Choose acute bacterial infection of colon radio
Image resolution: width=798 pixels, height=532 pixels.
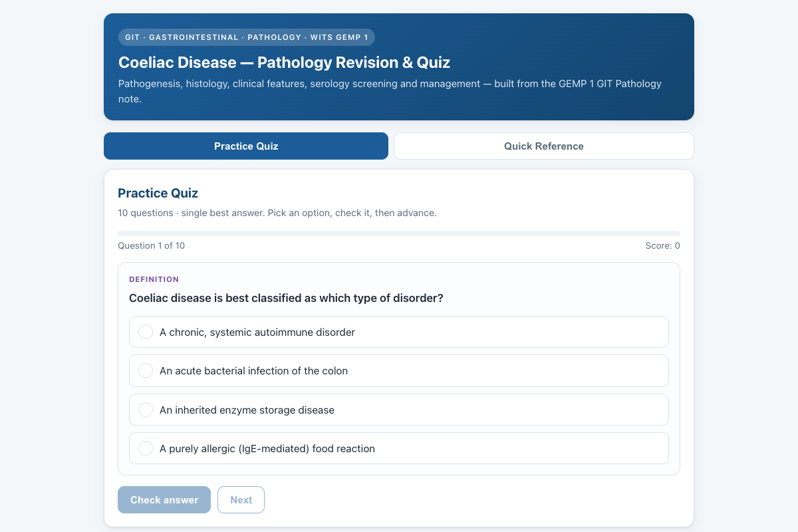pyautogui.click(x=146, y=370)
